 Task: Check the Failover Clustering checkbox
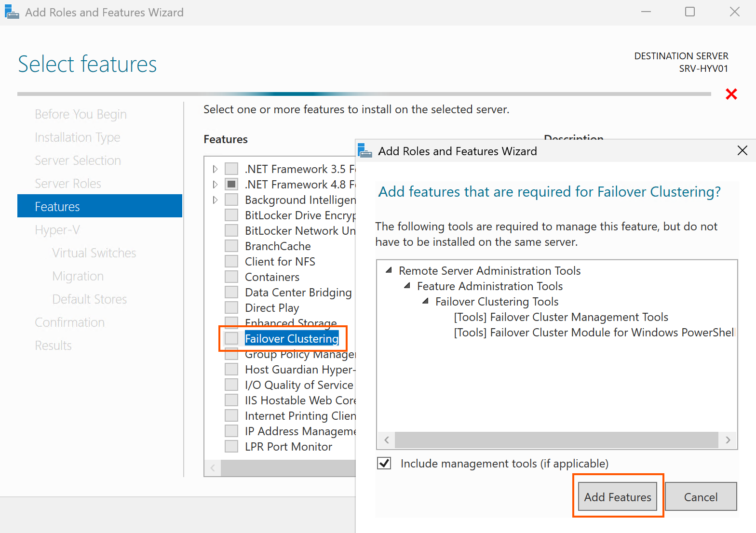pyautogui.click(x=231, y=338)
